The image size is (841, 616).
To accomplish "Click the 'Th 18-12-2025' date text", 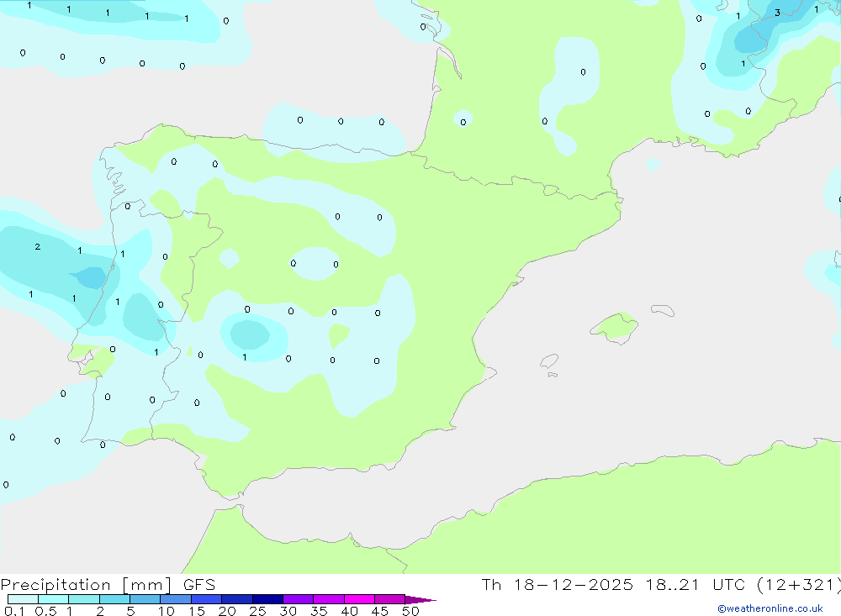I will tap(558, 585).
